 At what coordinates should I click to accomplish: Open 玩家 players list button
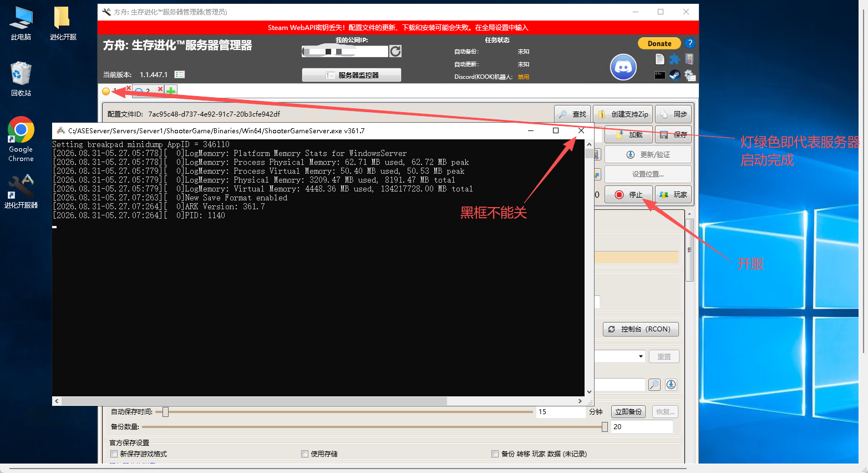[673, 195]
